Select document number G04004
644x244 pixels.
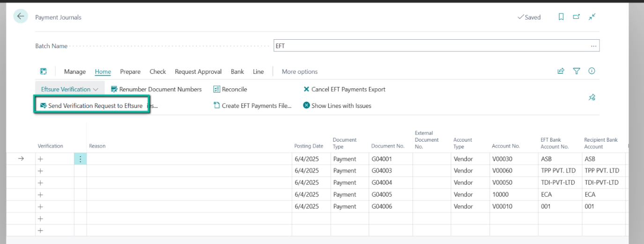381,183
